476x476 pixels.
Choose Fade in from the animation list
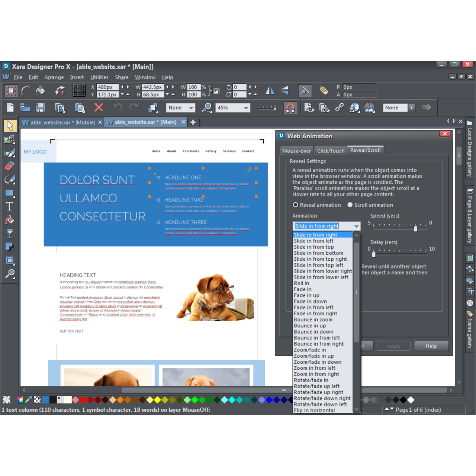point(303,289)
